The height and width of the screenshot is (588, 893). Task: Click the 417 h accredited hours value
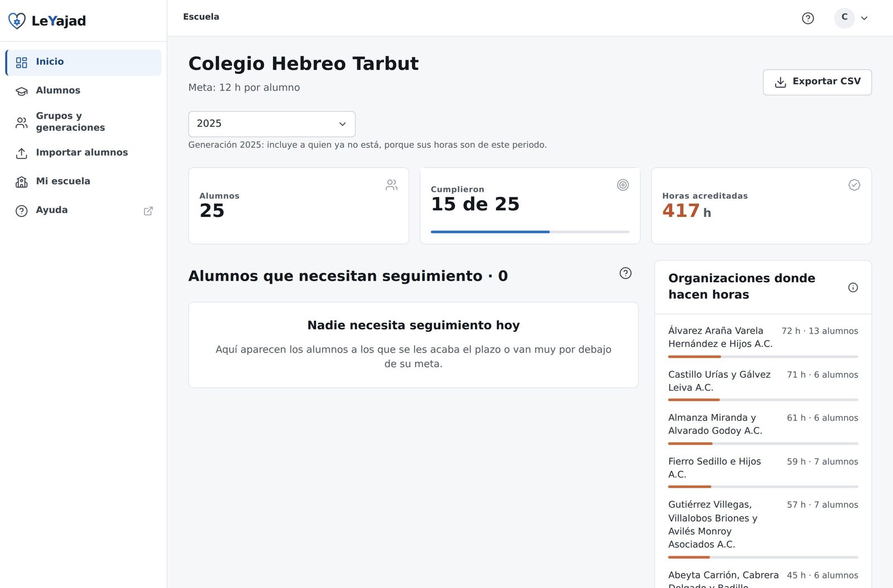pos(686,211)
